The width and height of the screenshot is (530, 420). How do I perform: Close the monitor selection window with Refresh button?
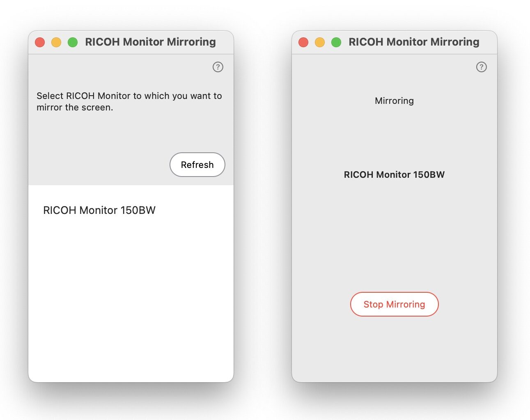[x=40, y=42]
